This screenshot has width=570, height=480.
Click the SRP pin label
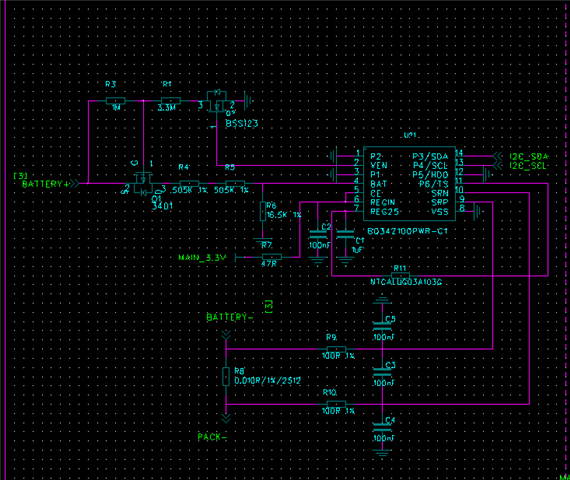[440, 202]
